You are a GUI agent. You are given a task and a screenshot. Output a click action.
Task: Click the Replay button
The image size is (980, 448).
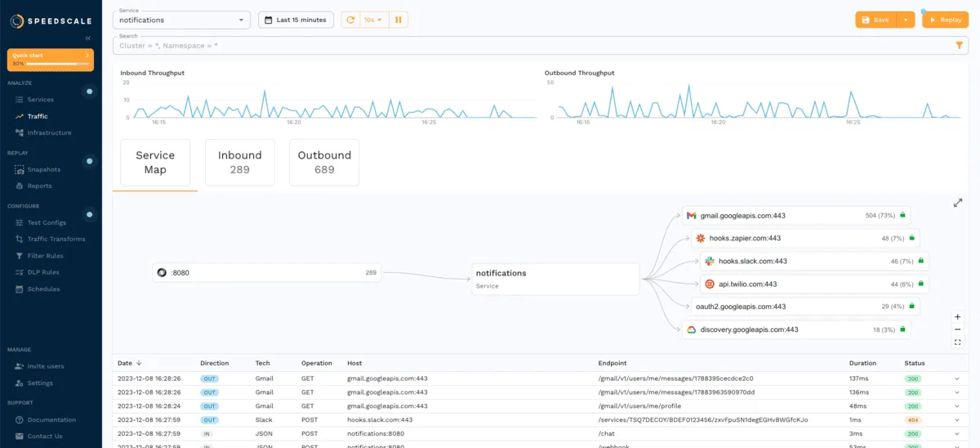(945, 20)
